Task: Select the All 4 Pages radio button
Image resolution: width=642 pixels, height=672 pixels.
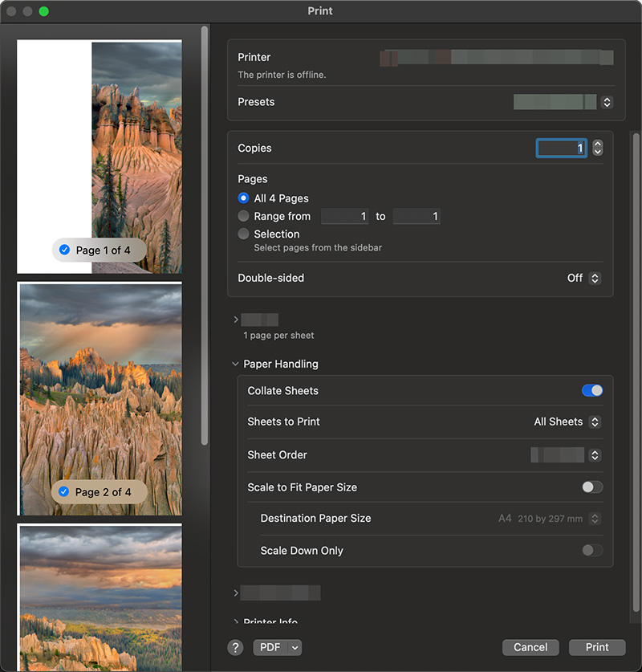Action: [243, 198]
